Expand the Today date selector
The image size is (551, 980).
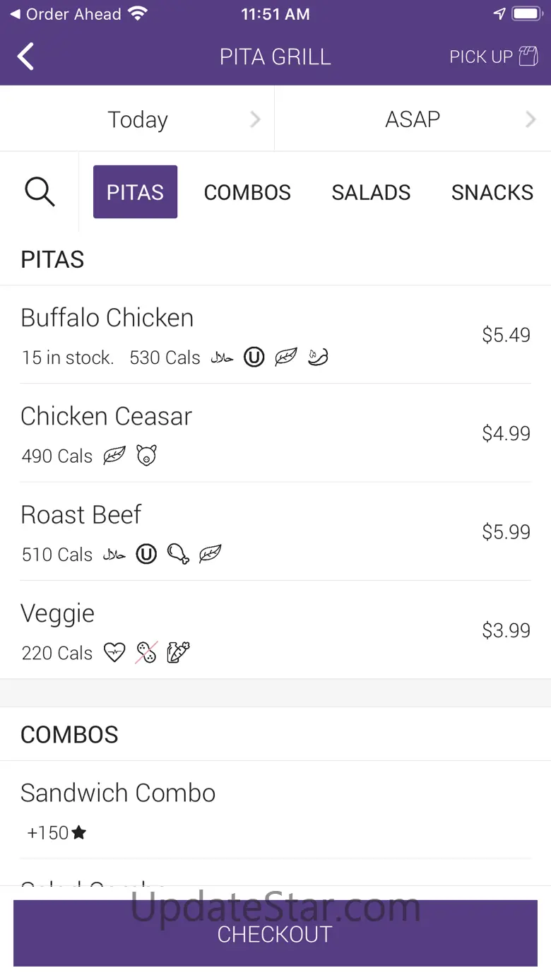(138, 119)
